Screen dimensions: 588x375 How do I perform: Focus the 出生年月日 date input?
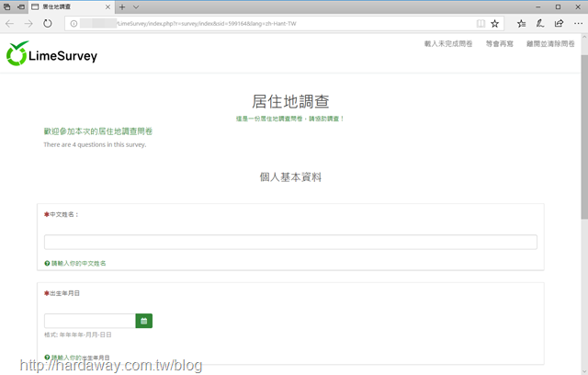click(90, 321)
